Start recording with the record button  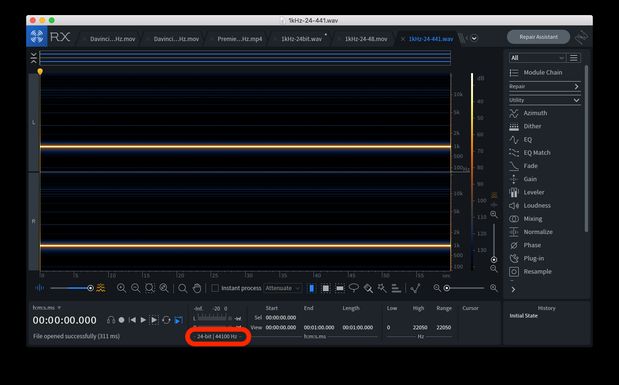click(x=122, y=320)
